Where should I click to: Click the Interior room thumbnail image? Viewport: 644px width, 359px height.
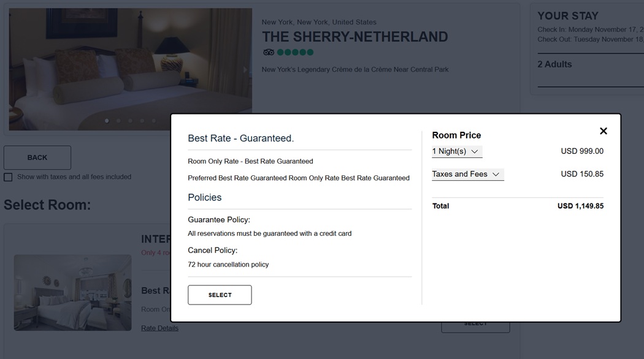coord(72,293)
